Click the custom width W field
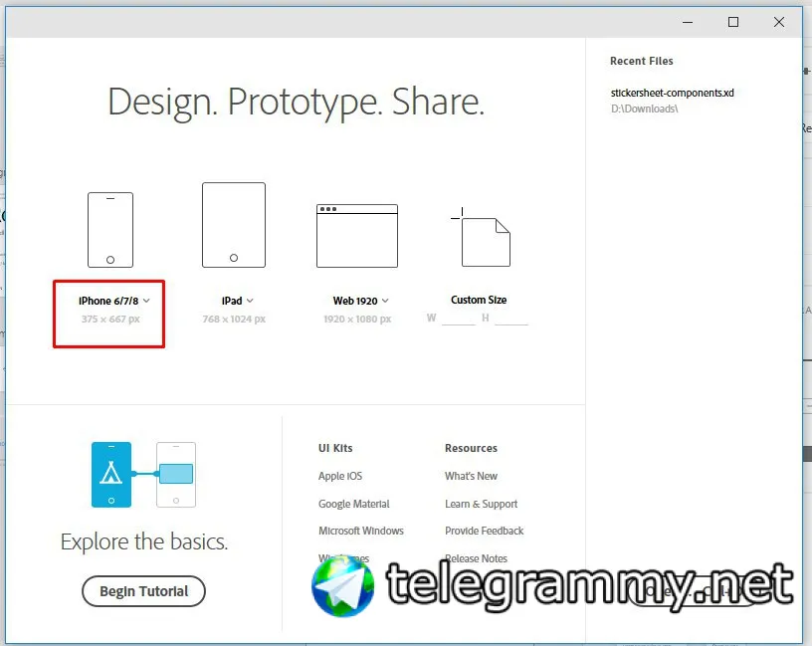Image resolution: width=812 pixels, height=646 pixels. pos(459,319)
